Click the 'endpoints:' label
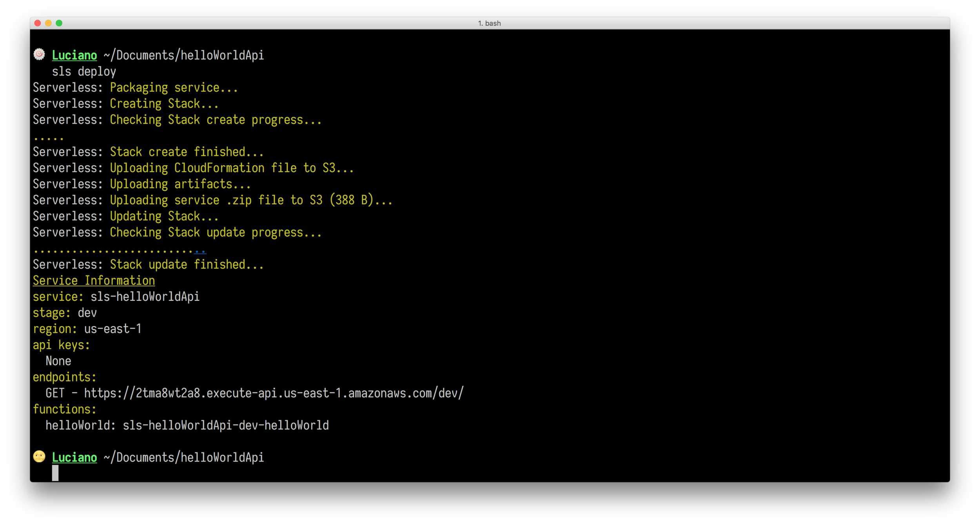980x525 pixels. [65, 377]
